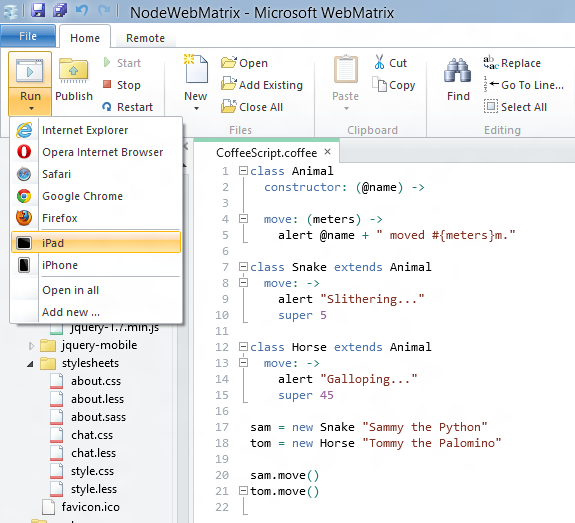The image size is (575, 523).
Task: Click the Redo arrow in quick access bar
Action: (104, 11)
